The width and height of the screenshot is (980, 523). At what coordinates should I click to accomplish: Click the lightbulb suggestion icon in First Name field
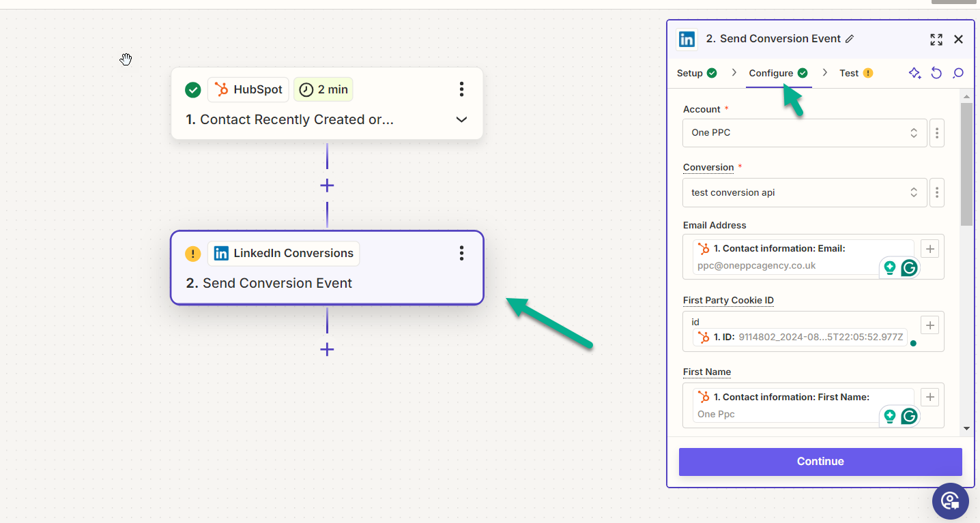890,416
